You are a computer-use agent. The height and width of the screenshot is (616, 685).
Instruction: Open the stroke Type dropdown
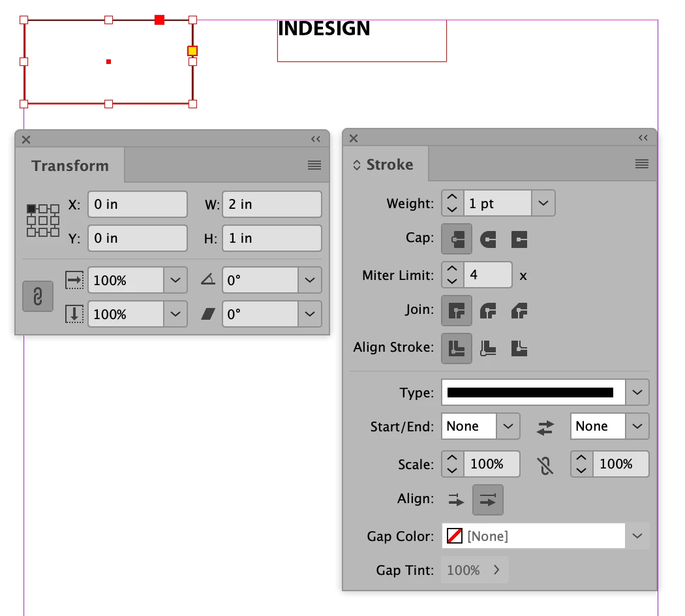click(x=637, y=392)
